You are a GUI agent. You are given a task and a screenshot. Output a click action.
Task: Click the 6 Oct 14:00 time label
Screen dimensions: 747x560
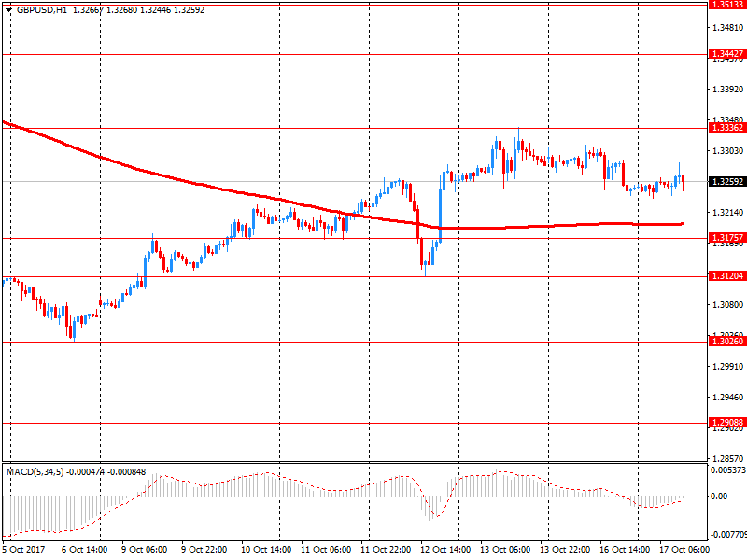tap(85, 550)
